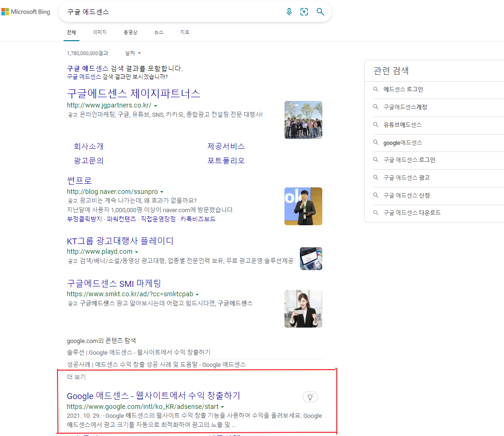Click the http://blog.naver.com/ssunpro URL text
Viewport: 504px width, 436px height.
pyautogui.click(x=112, y=192)
